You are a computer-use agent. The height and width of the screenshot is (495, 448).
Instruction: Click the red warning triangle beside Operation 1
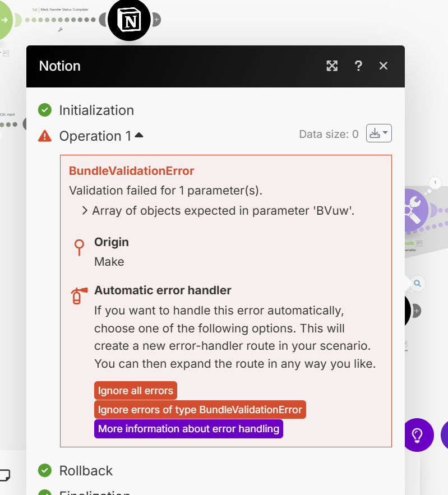[x=45, y=136]
